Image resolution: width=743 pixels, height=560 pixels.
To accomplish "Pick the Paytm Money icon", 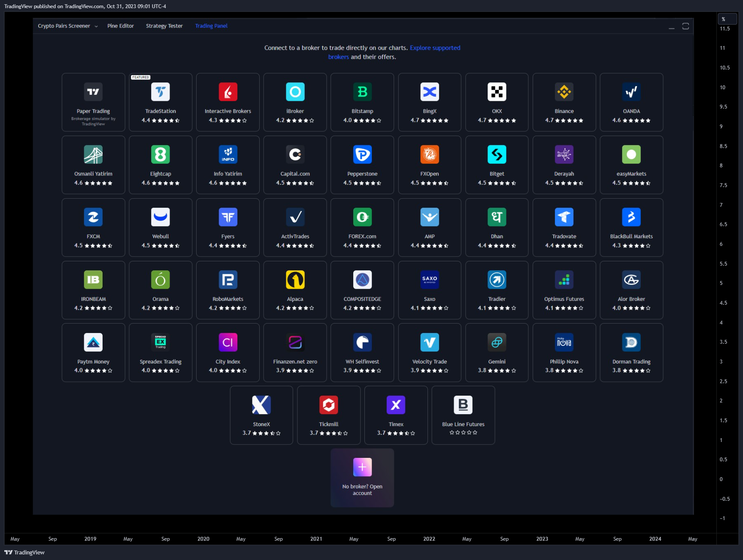I will point(93,342).
